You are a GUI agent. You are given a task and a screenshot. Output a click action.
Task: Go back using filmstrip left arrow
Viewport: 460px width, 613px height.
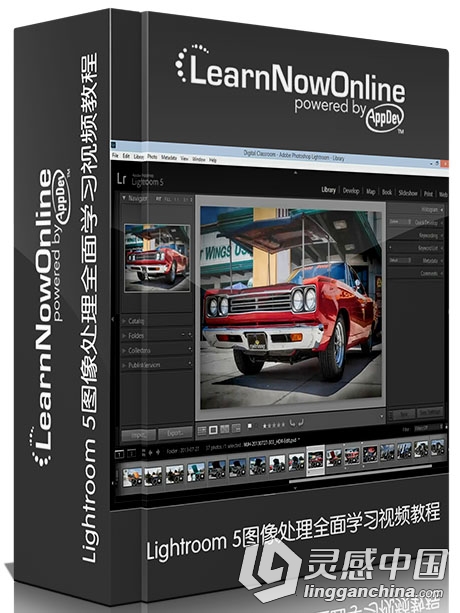pyautogui.click(x=151, y=453)
